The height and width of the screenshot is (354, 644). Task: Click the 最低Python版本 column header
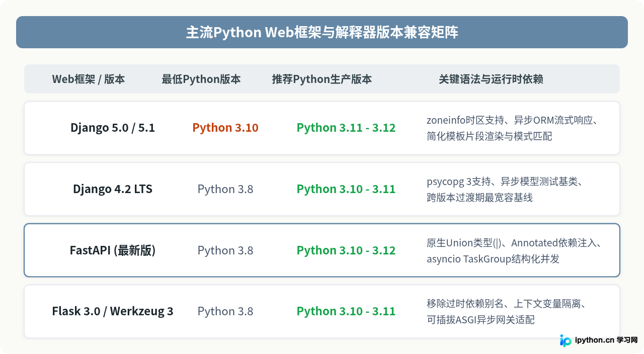click(201, 79)
